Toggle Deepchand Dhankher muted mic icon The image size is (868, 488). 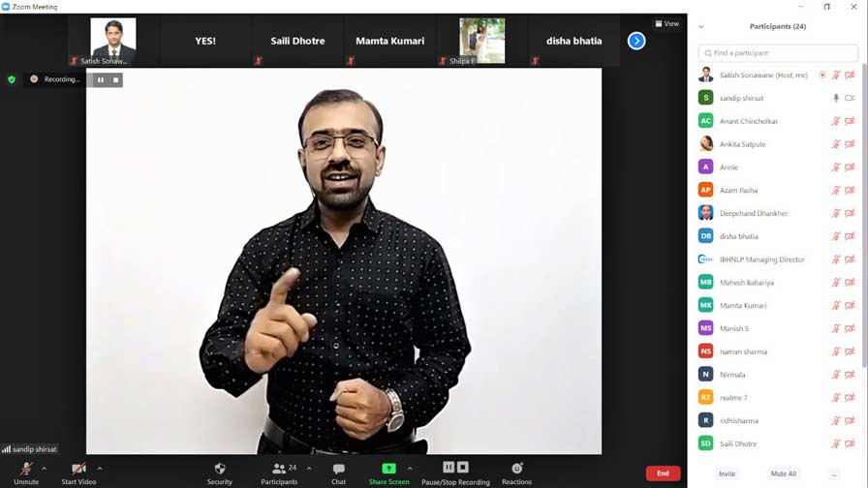(836, 214)
